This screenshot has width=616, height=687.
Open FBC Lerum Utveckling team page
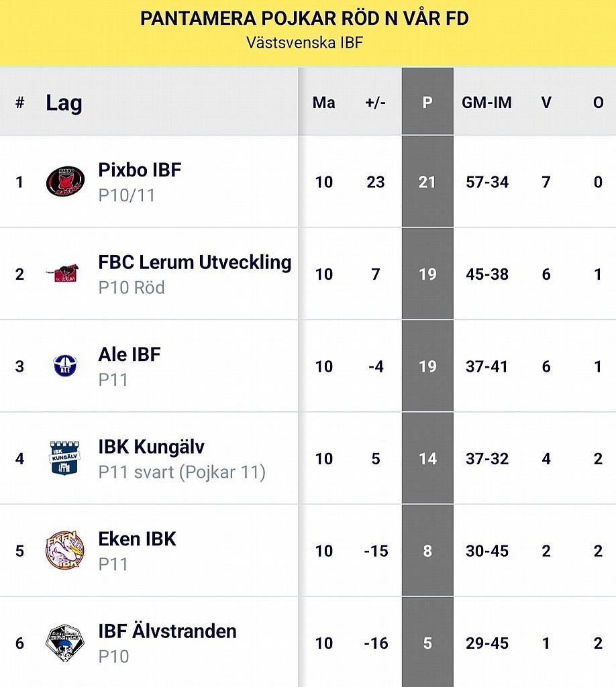(195, 262)
